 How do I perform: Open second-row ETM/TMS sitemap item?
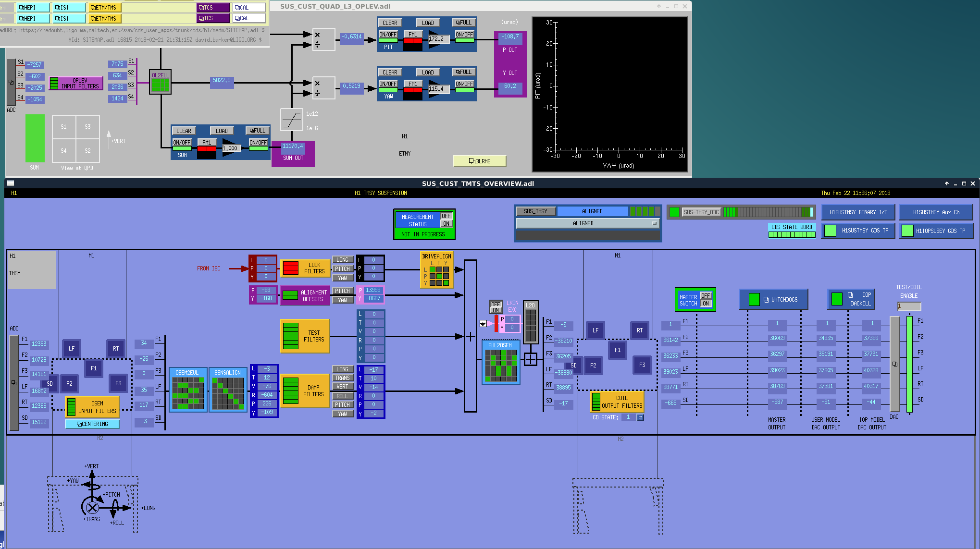tap(105, 18)
